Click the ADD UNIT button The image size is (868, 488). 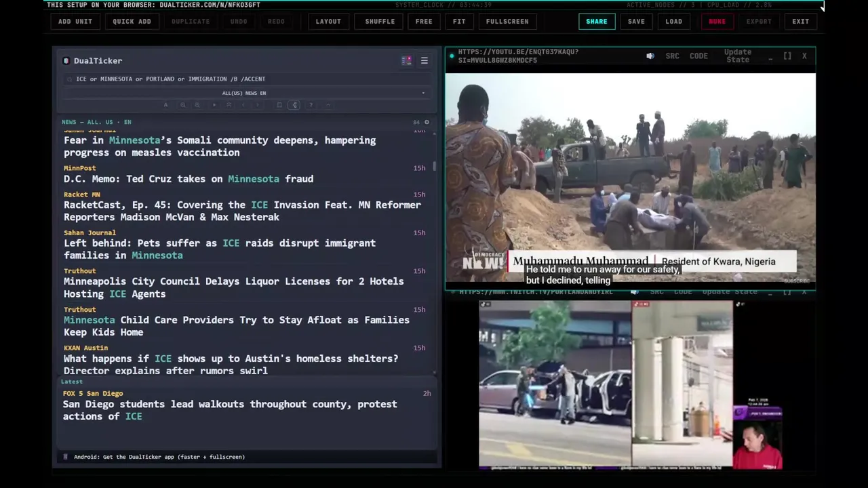(75, 21)
